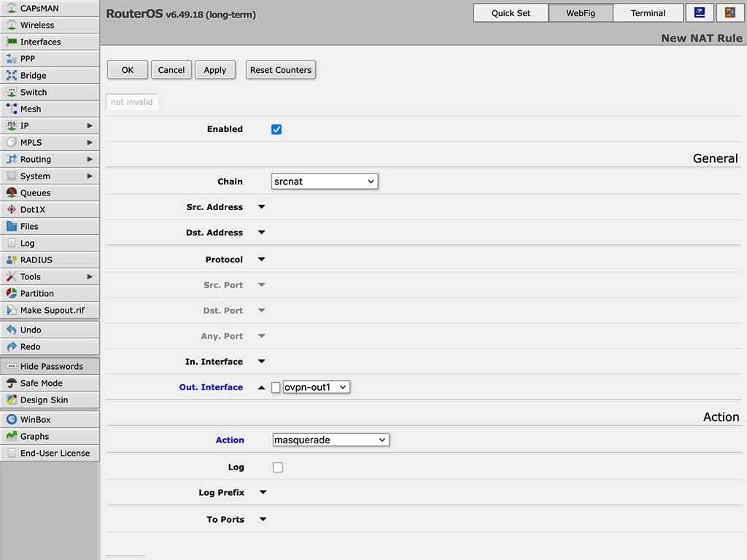Click the RADIUS icon in sidebar

12,260
